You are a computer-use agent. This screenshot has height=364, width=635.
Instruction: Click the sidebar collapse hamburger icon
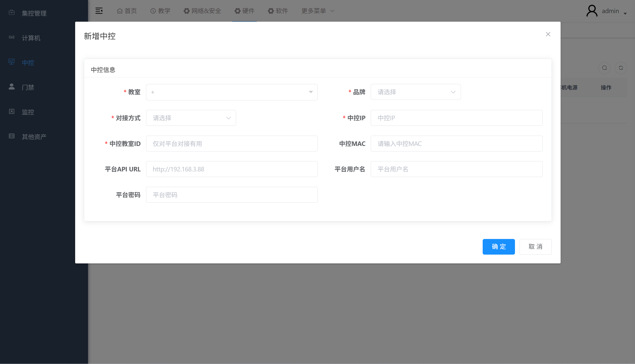coord(99,11)
